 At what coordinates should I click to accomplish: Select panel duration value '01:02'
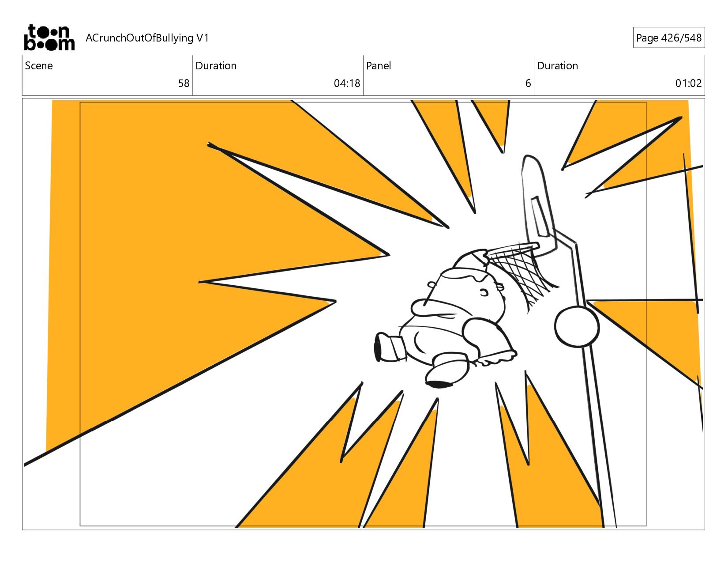tap(688, 83)
